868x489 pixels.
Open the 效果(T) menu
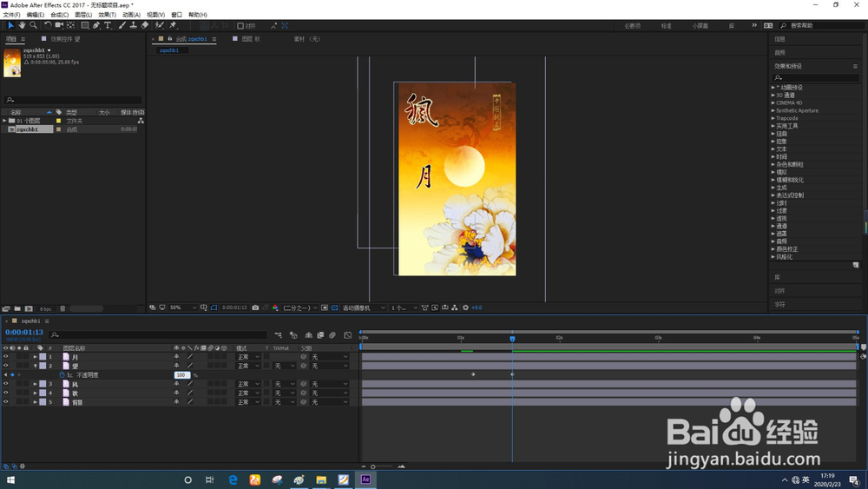coord(108,15)
